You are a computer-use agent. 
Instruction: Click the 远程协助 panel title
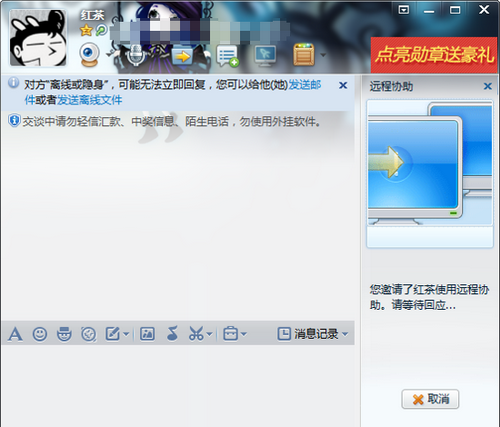click(x=391, y=86)
